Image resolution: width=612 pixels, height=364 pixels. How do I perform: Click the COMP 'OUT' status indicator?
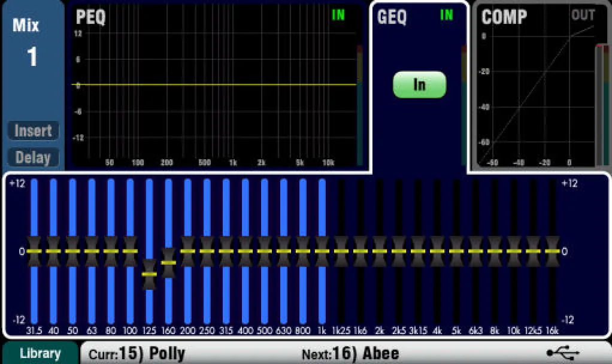tap(583, 15)
